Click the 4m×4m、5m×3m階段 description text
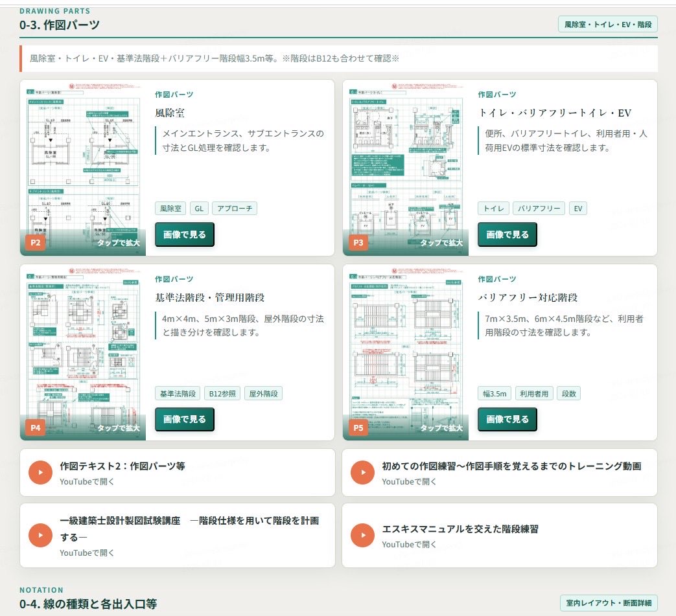Viewport: 676px width, 616px height. (242, 326)
